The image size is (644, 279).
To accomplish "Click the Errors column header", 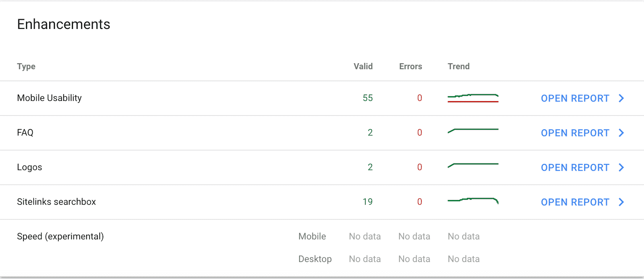I will pos(411,66).
